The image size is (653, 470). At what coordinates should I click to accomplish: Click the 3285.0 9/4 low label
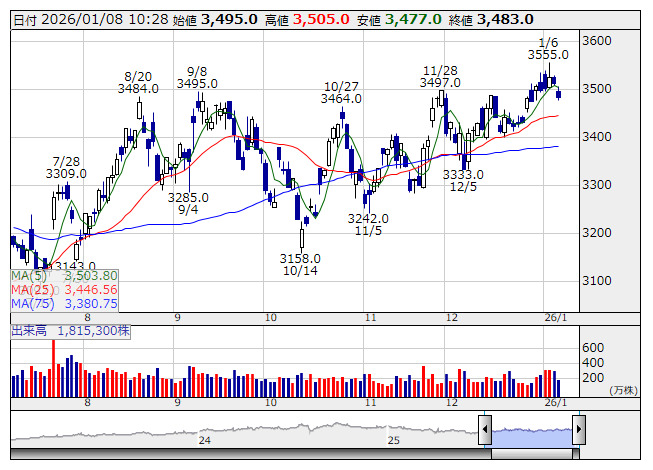(x=188, y=203)
